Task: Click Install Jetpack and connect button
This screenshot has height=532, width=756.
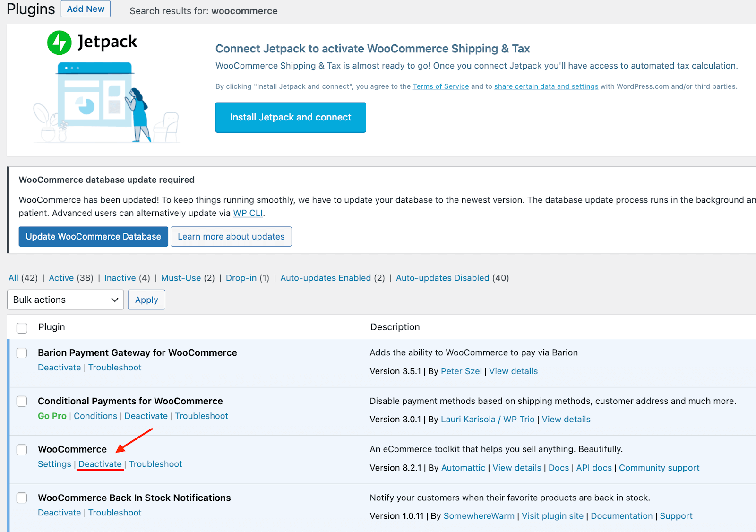Action: [x=291, y=117]
